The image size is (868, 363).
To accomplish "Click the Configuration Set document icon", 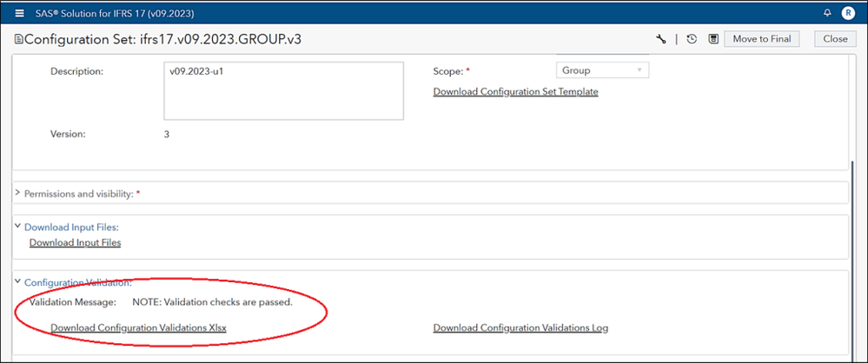I will pos(19,40).
